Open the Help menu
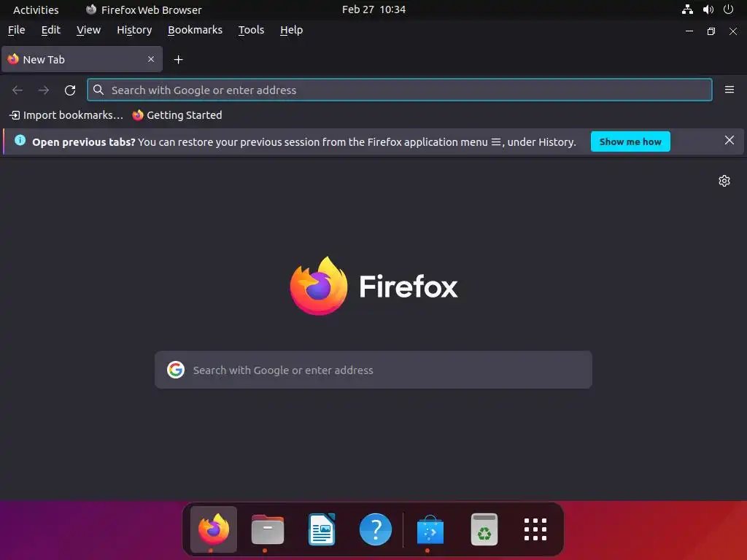This screenshot has height=560, width=747. tap(291, 30)
